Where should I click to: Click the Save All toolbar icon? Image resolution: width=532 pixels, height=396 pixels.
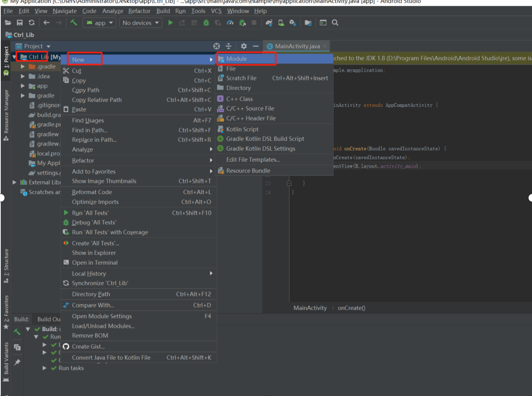coord(20,23)
